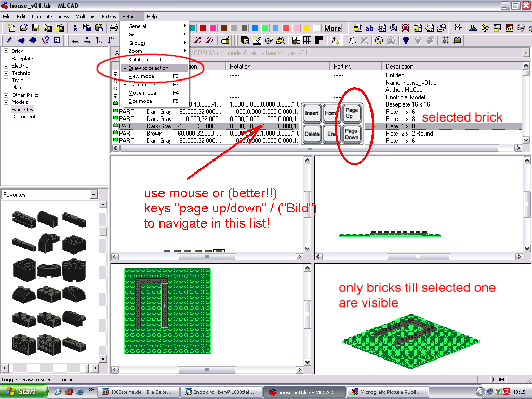
Task: Select the 'Plate 2 x 2 Round' row
Action: pos(317,134)
